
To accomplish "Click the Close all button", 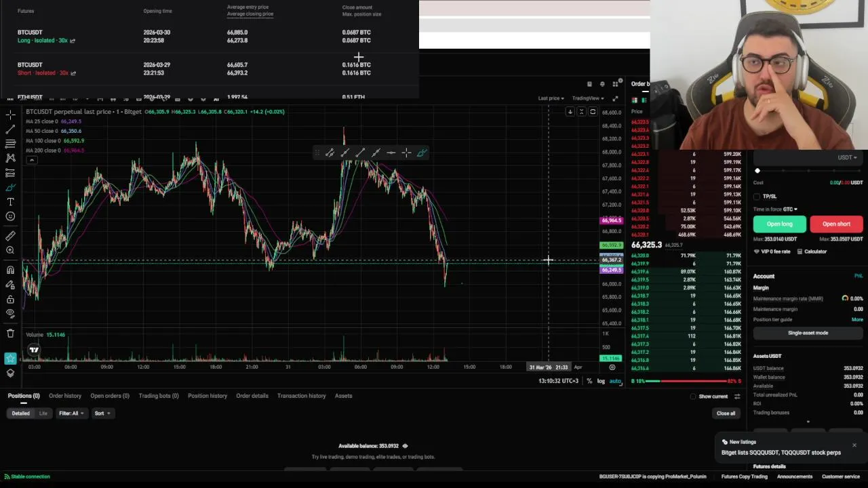I will (x=726, y=413).
